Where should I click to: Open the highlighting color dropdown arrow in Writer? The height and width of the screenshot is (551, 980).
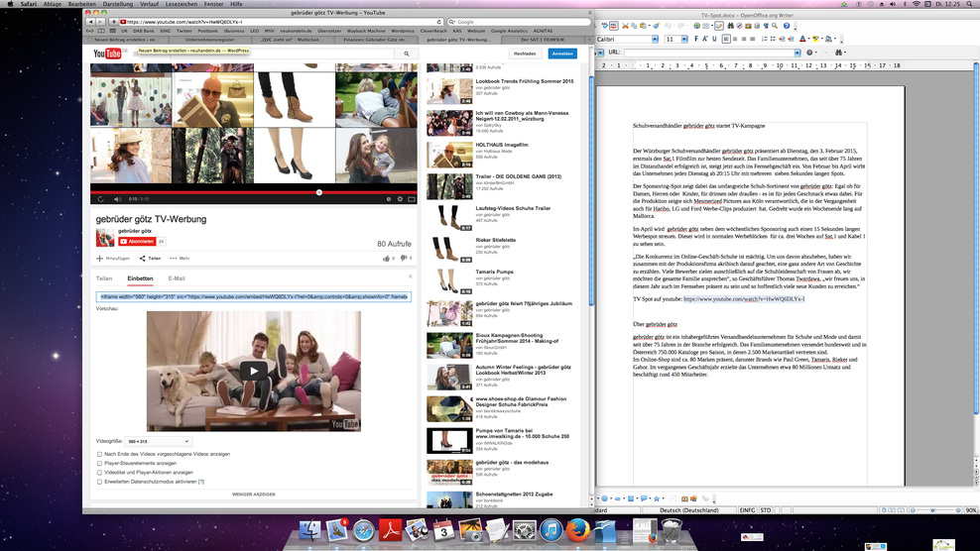coord(822,39)
